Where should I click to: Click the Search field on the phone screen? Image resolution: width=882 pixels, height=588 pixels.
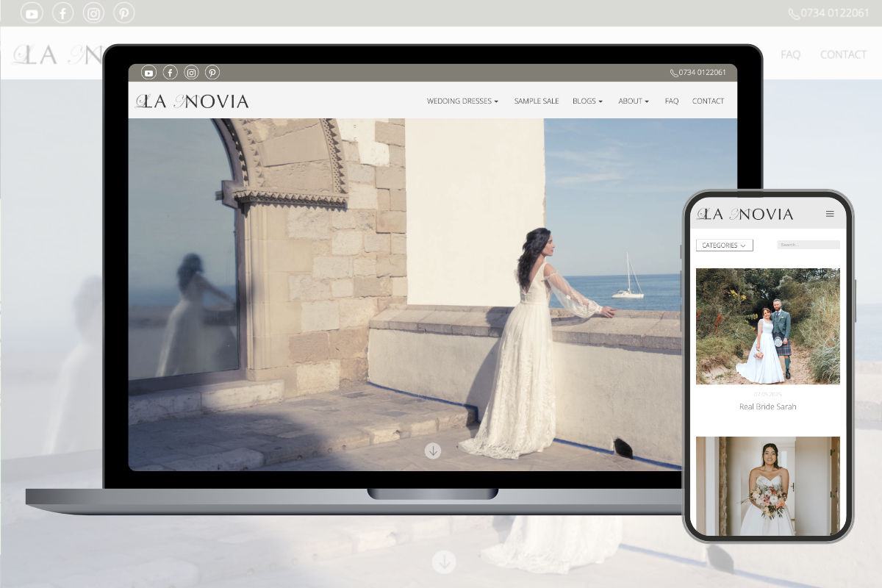[808, 245]
